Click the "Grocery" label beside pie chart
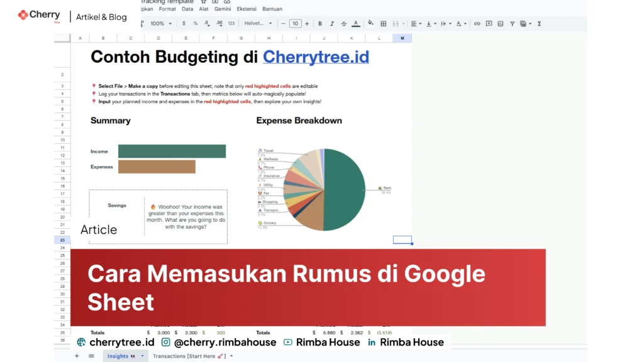Viewport: 644px width, 362px height. [x=269, y=223]
